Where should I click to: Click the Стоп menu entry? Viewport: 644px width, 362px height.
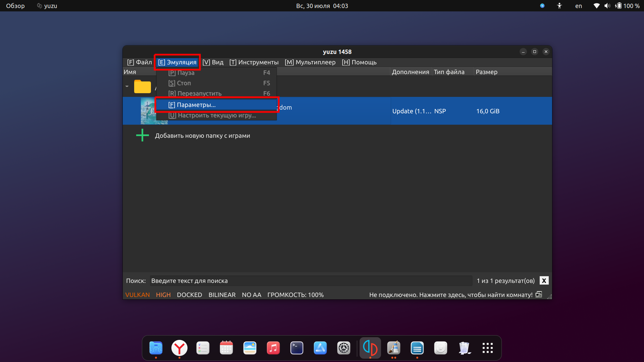pos(217,83)
